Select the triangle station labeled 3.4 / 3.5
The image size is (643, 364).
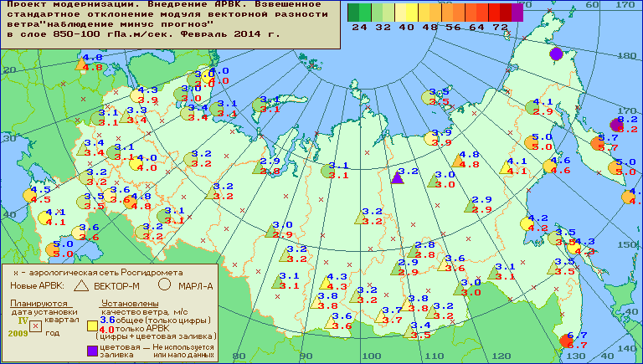[x=409, y=331]
